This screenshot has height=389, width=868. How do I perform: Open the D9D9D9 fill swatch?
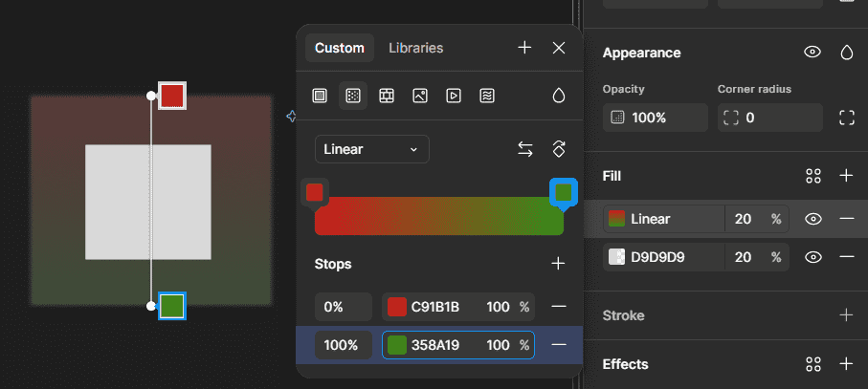pos(616,257)
